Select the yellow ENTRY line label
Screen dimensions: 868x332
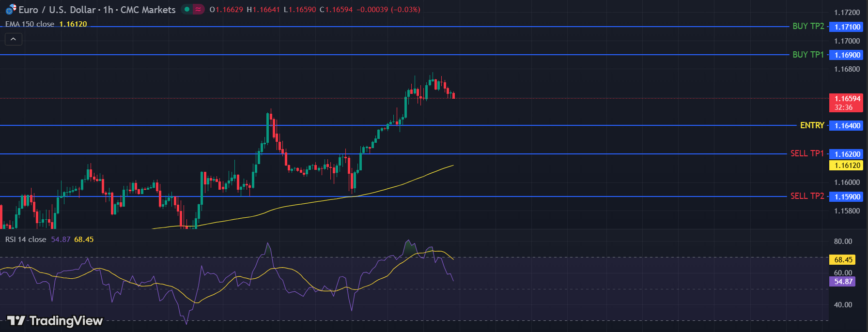812,125
